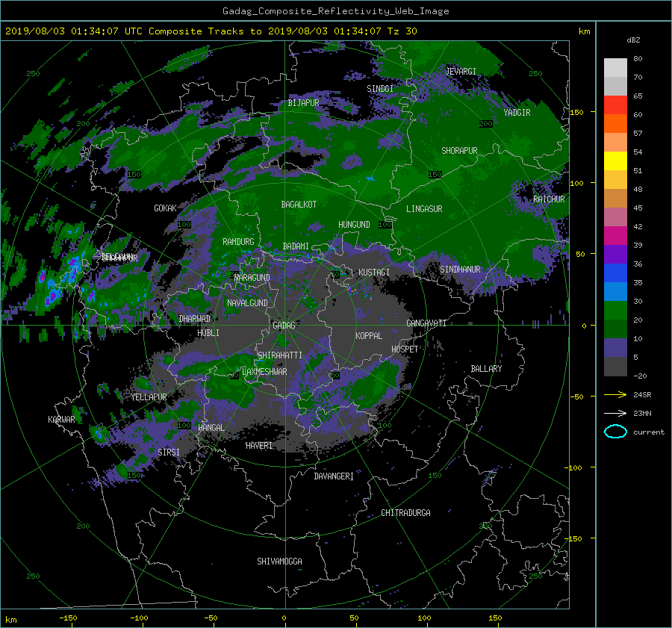
Task: Pick the tan 45-48 dBZ swatch
Action: tap(615, 198)
